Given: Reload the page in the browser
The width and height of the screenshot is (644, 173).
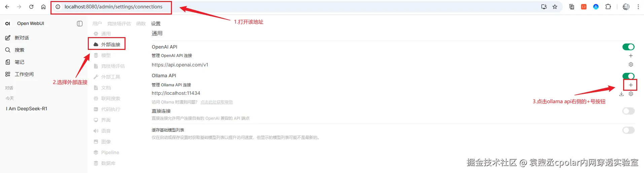Looking at the screenshot, I should (x=31, y=7).
